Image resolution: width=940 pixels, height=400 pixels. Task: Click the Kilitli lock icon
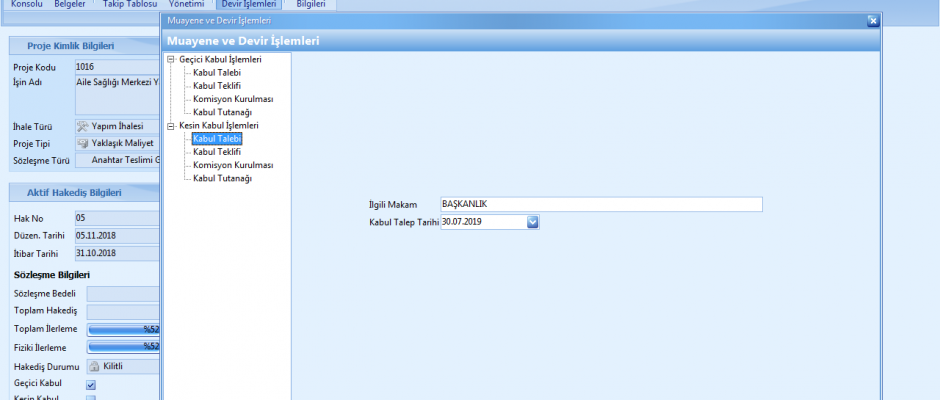(94, 367)
